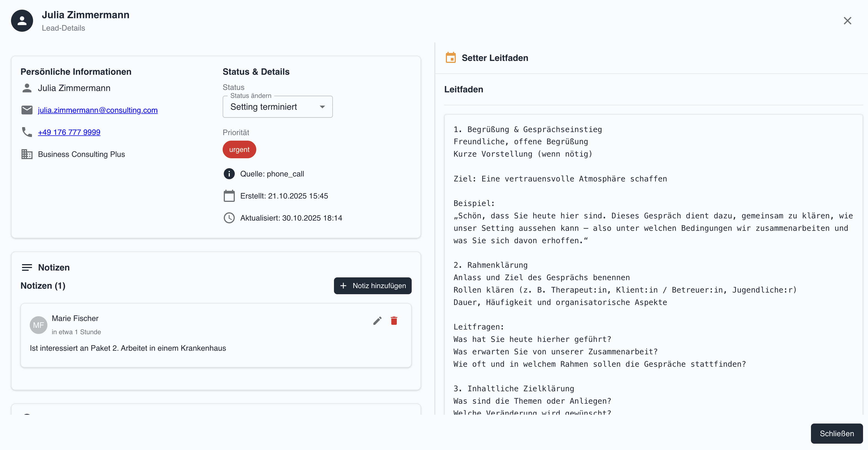Image resolution: width=868 pixels, height=450 pixels.
Task: Call the +49 176 777 9999 link
Action: pos(69,132)
